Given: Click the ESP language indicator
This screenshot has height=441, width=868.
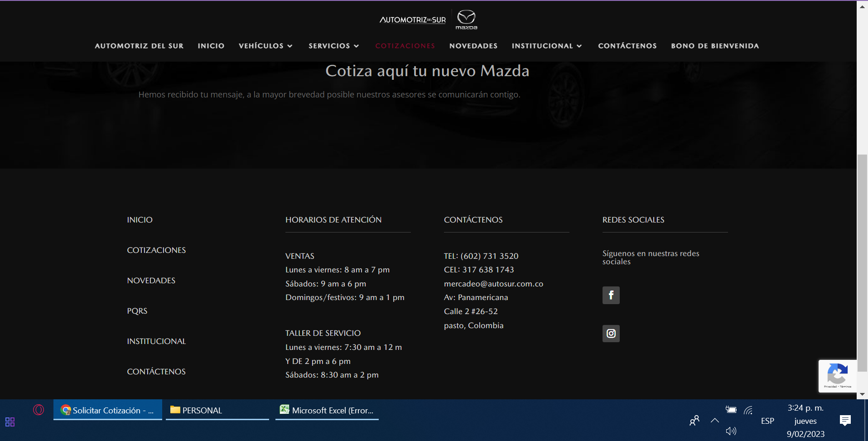Looking at the screenshot, I should click(x=767, y=421).
